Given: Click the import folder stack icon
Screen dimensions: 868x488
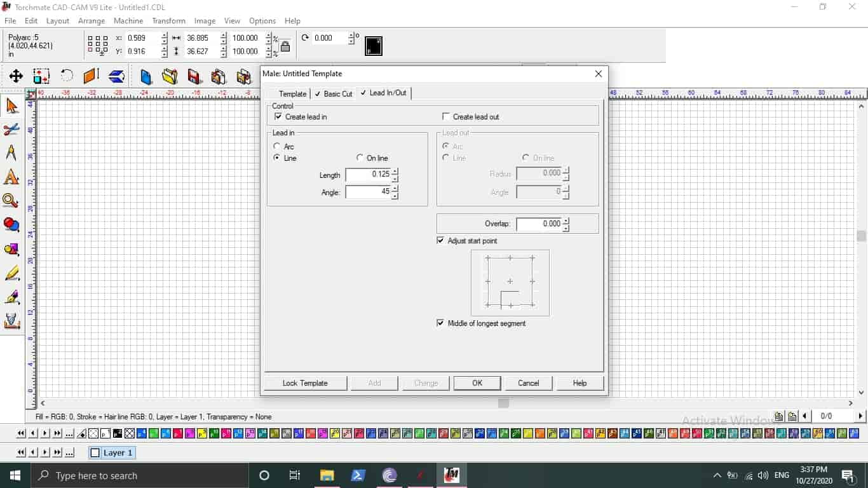Looking at the screenshot, I should [x=219, y=77].
